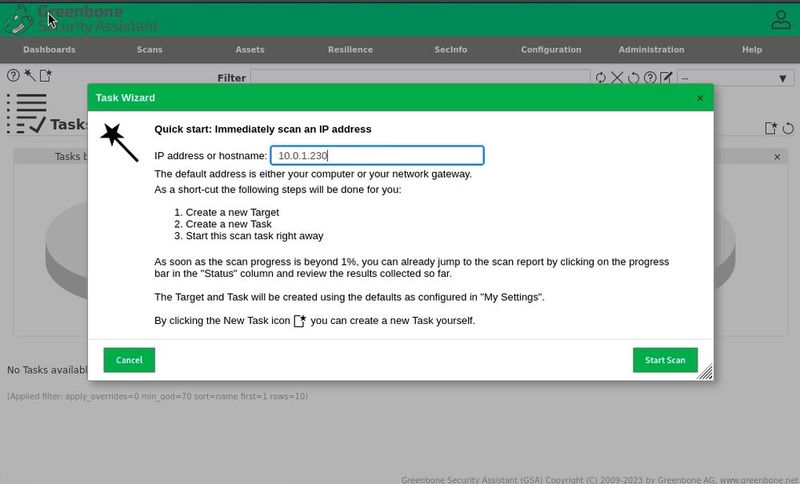Screen dimensions: 800x484
Task: Click the 'Start this scan task right away' text
Action: point(254,236)
